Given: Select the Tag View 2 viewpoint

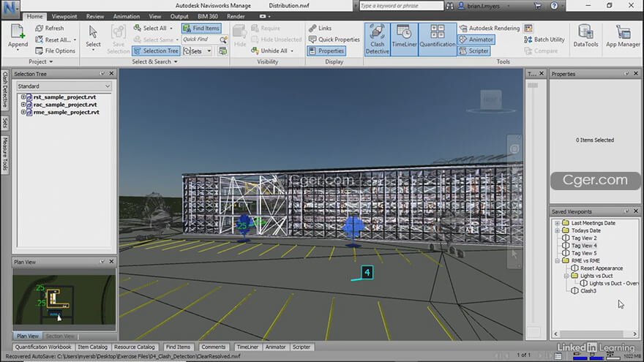Looking at the screenshot, I should pos(584,238).
